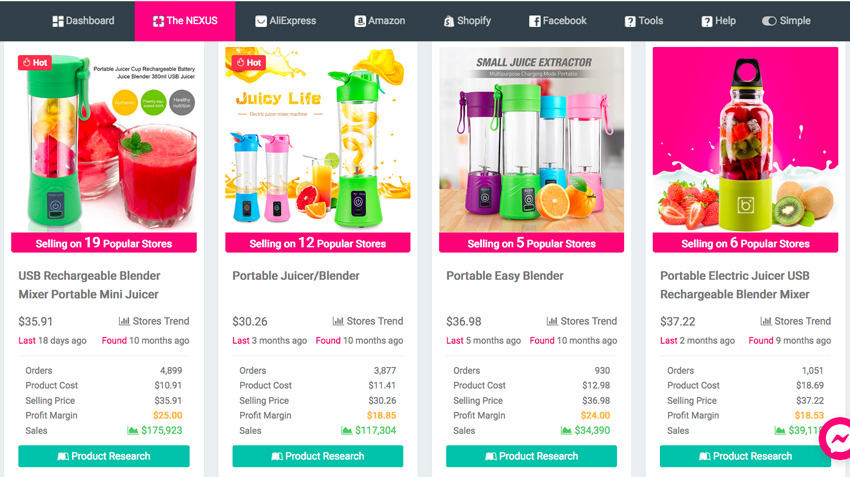
Task: Click Selling on 5 Popular Stores banner
Action: [531, 243]
